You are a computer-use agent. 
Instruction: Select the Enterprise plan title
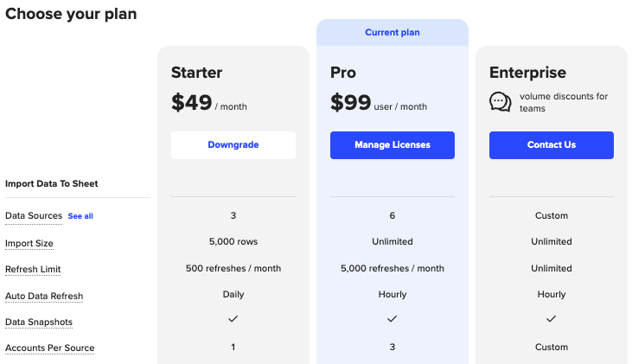tap(527, 73)
